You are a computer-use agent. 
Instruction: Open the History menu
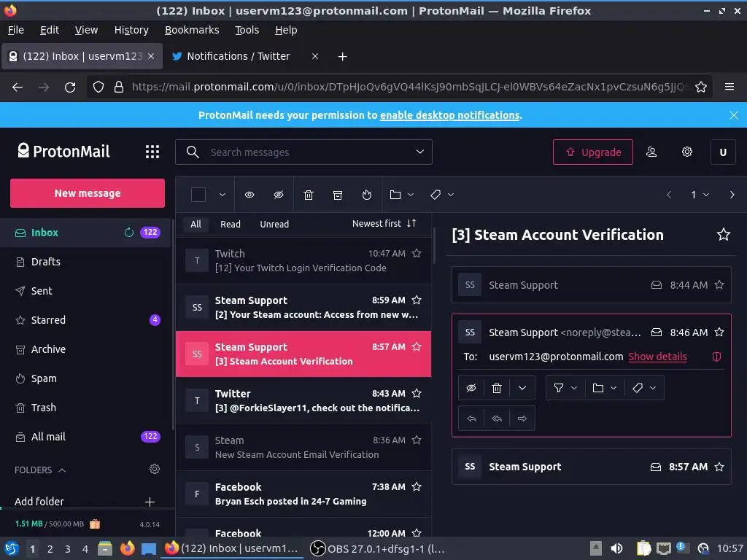[x=131, y=30]
